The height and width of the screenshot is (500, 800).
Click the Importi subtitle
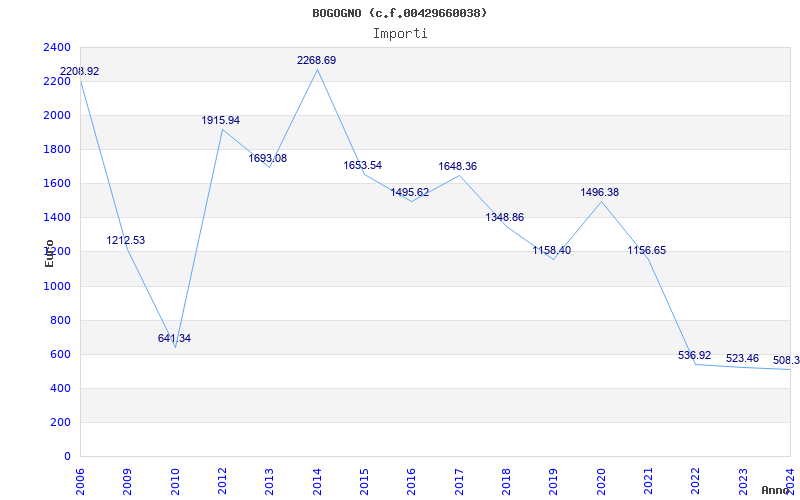(x=400, y=34)
